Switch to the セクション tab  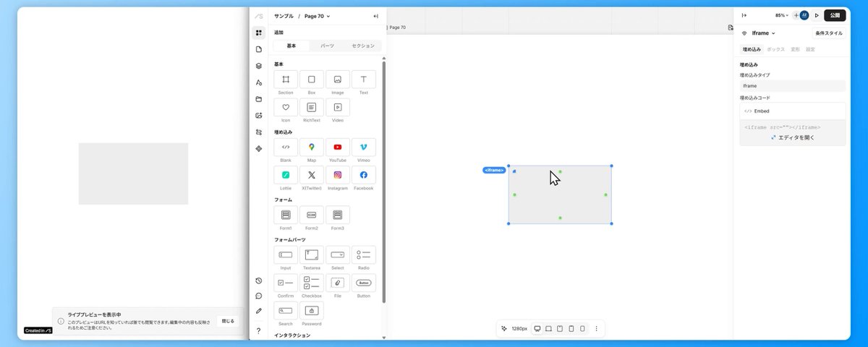(x=363, y=46)
